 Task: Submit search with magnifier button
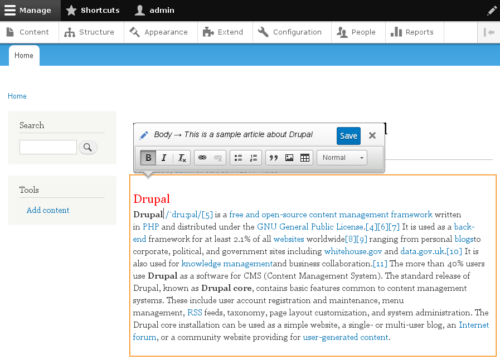point(88,147)
